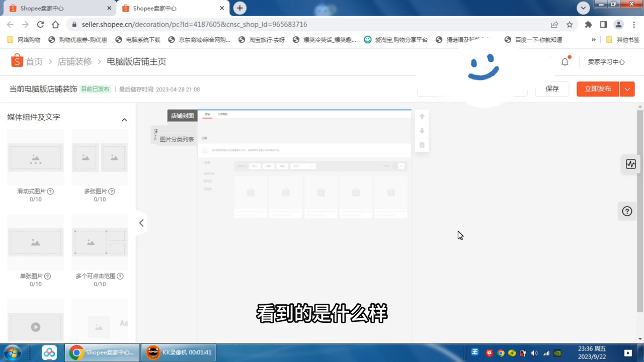The height and width of the screenshot is (362, 644).
Task: Refresh the page with the reload icon
Action: pos(40,24)
